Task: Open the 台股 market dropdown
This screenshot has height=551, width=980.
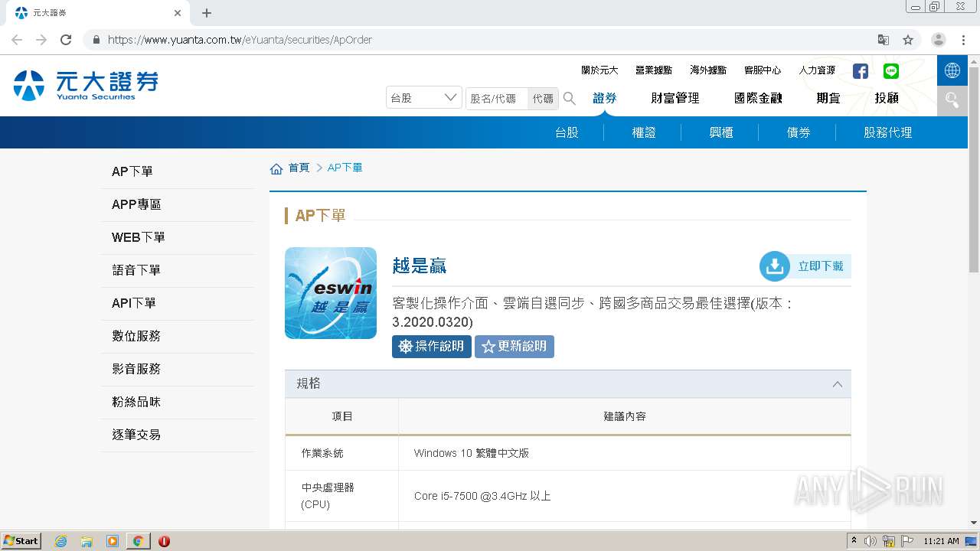Action: pos(424,98)
